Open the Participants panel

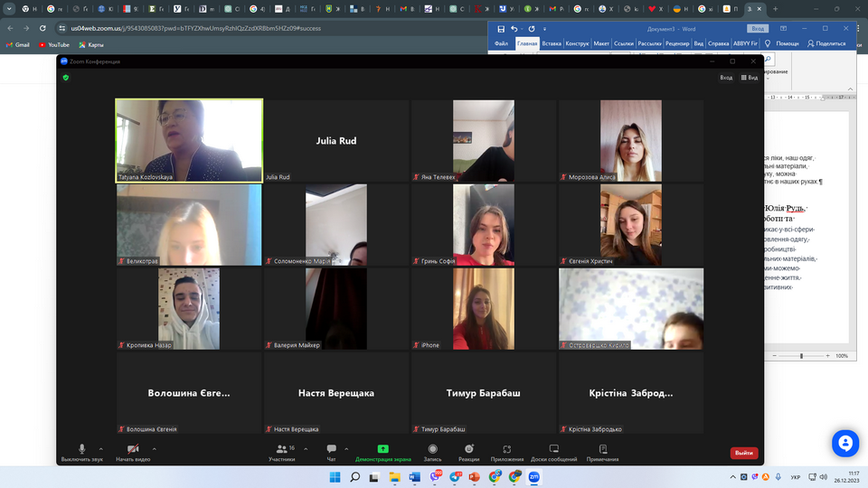point(281,449)
